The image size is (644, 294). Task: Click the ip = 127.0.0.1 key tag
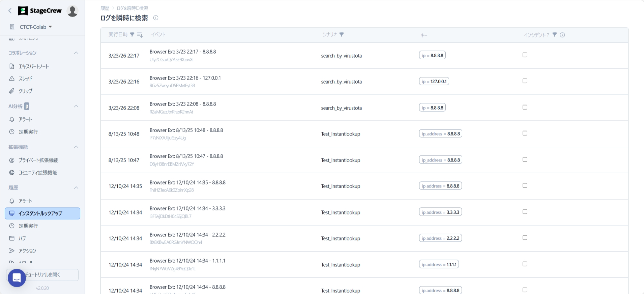pos(434,82)
